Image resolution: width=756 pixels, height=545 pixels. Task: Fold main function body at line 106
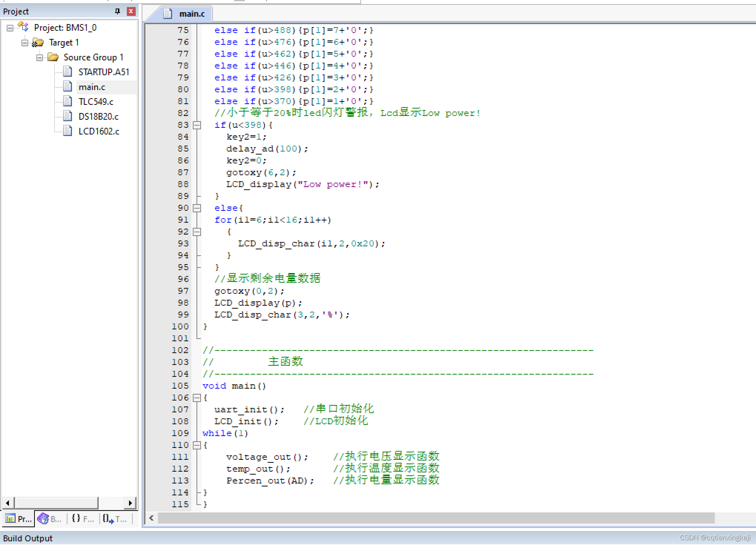click(x=197, y=398)
